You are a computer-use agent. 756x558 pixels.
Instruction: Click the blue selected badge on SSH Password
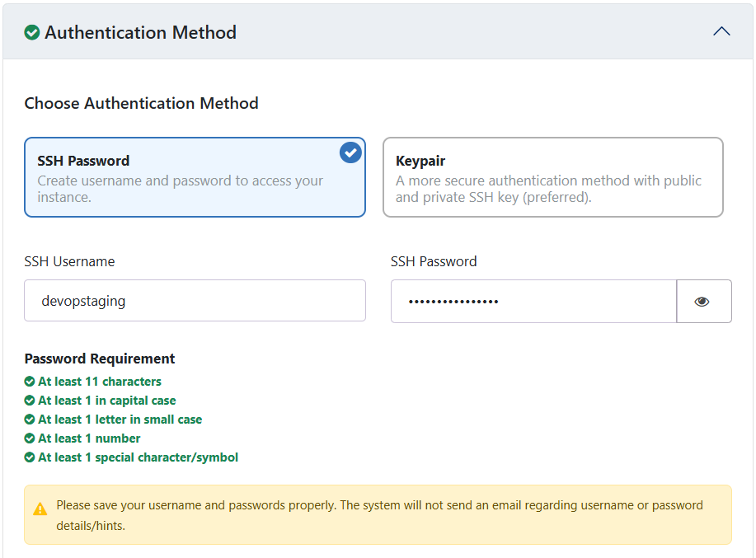[x=350, y=152]
